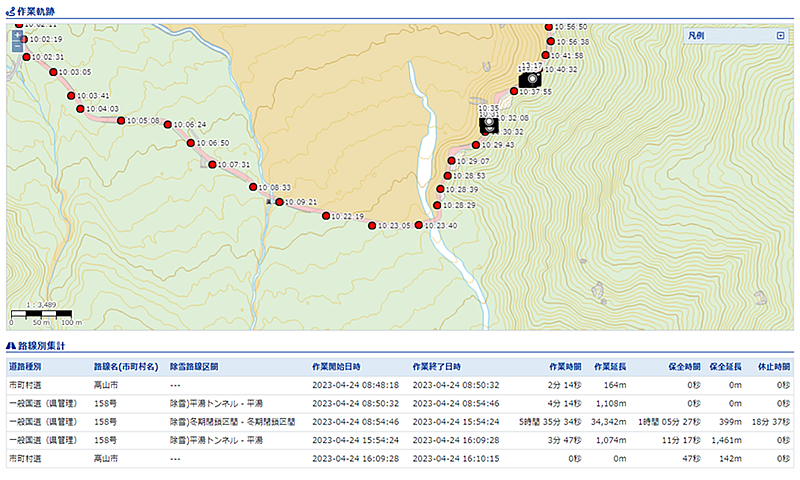
Task: Select the red track point at 10:23:40
Action: pyautogui.click(x=418, y=225)
